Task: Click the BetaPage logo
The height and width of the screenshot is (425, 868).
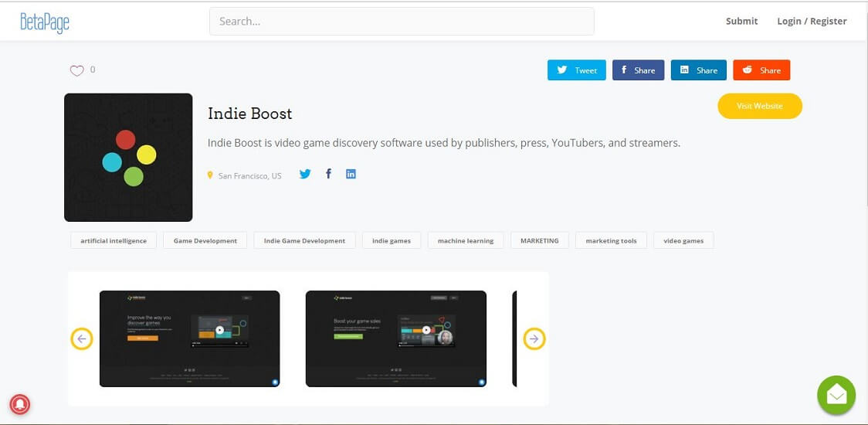Action: [44, 22]
